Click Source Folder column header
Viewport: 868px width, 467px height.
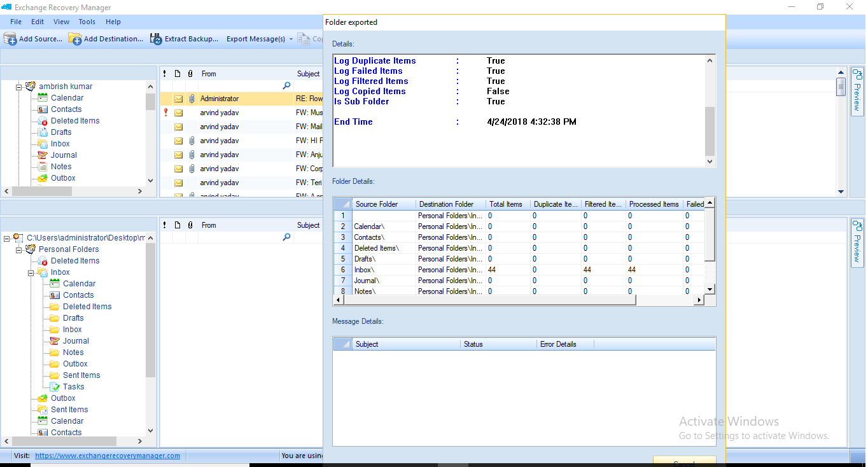tap(384, 204)
